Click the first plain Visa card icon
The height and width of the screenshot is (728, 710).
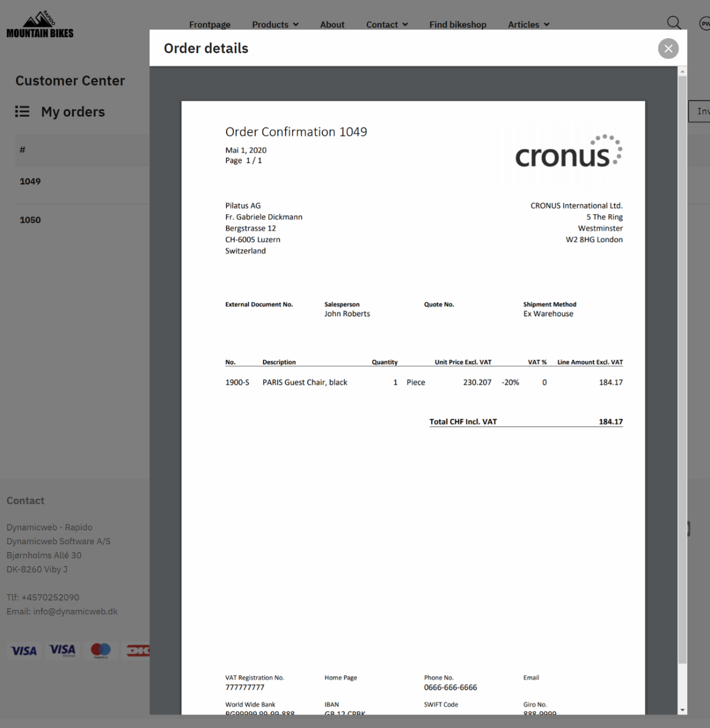pos(24,650)
